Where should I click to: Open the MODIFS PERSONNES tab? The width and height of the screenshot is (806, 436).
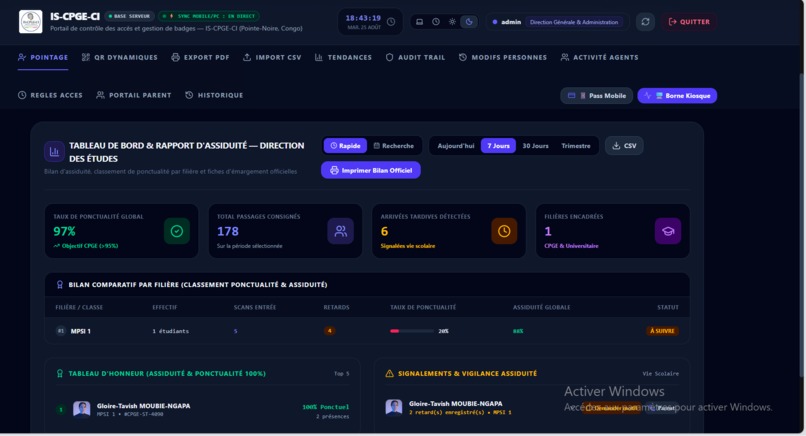pos(503,57)
